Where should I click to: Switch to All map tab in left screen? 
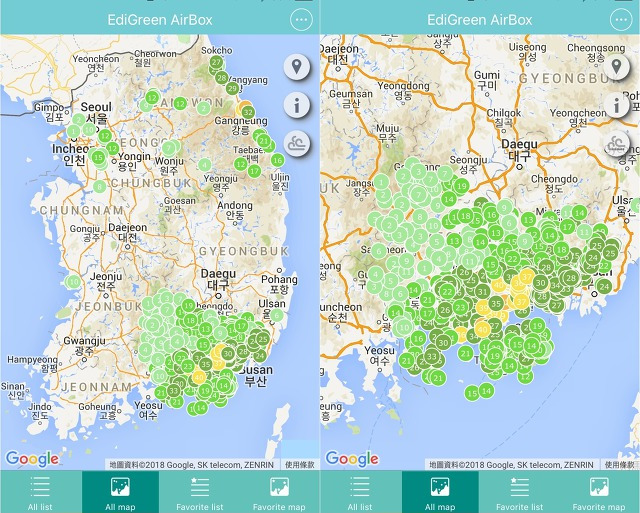pos(120,492)
